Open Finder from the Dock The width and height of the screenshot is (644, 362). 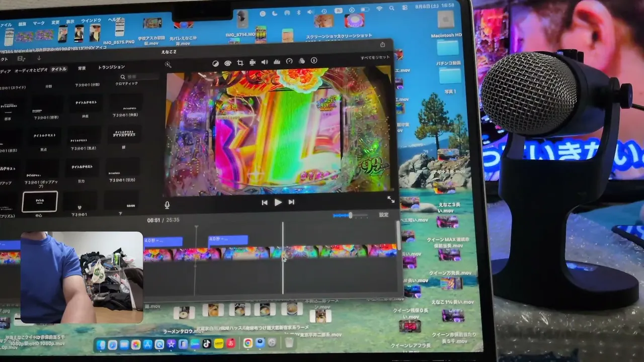(101, 345)
